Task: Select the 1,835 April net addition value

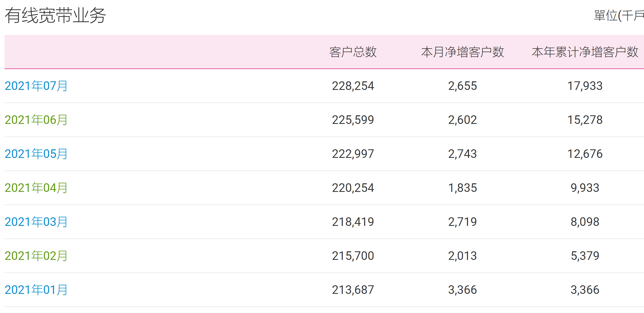Action: 462,188
